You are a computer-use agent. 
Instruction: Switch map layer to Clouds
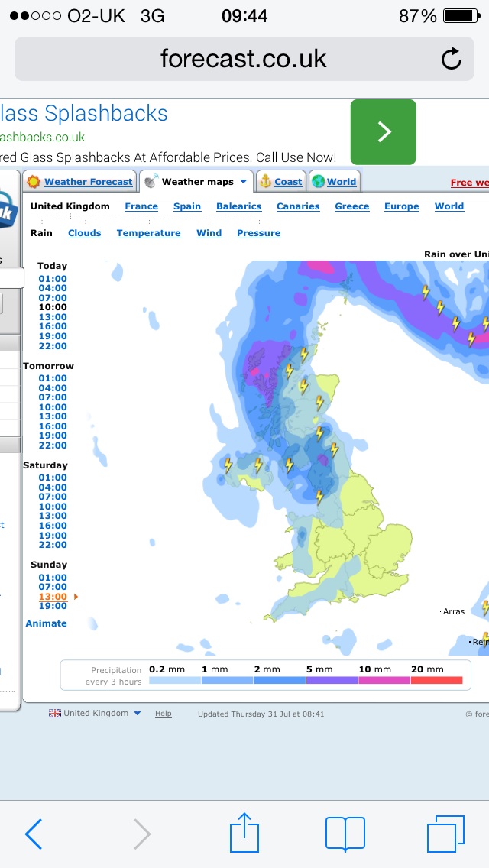pos(85,233)
